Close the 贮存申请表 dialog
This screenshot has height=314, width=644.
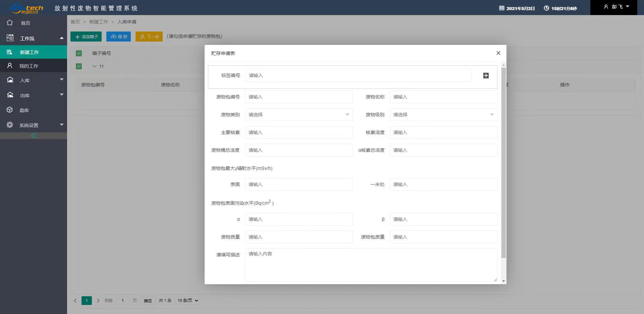[x=498, y=53]
